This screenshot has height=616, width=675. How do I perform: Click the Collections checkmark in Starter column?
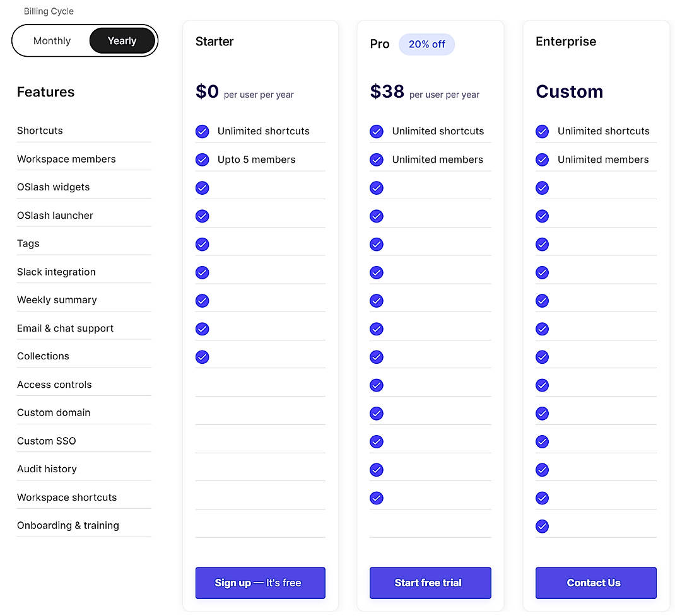point(202,357)
